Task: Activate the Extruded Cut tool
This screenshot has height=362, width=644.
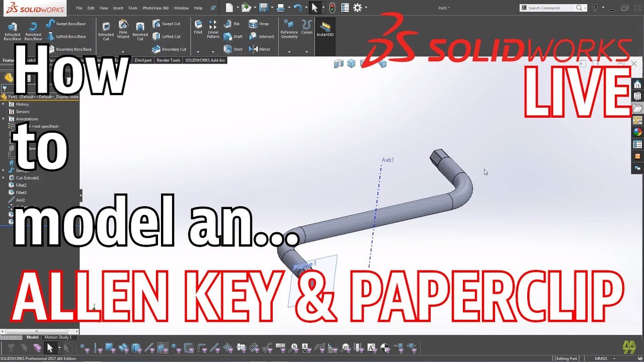Action: pyautogui.click(x=106, y=31)
